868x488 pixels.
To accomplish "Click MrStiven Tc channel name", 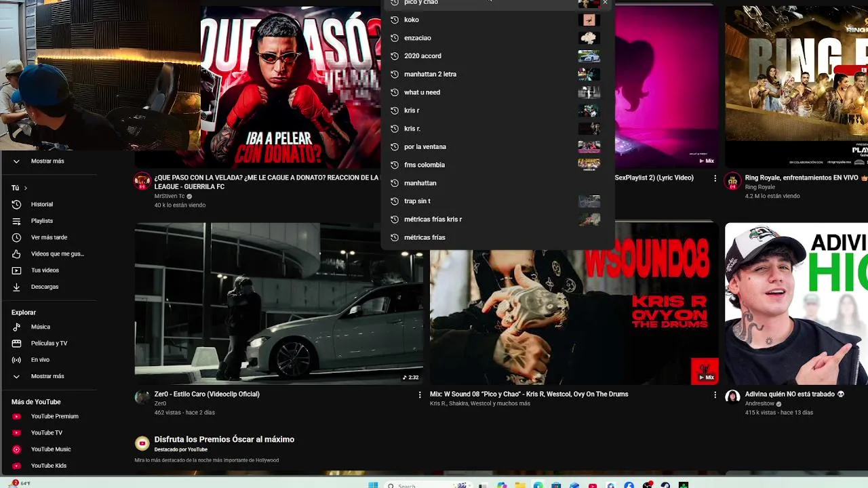I will point(170,197).
